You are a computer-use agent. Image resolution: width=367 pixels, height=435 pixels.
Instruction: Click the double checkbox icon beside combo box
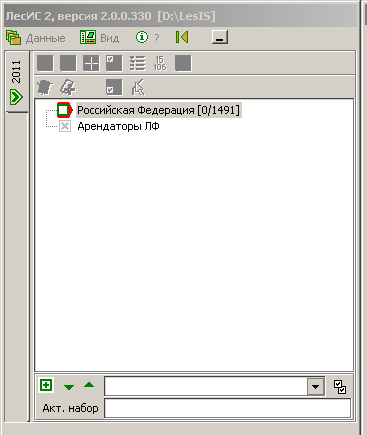[x=340, y=387]
